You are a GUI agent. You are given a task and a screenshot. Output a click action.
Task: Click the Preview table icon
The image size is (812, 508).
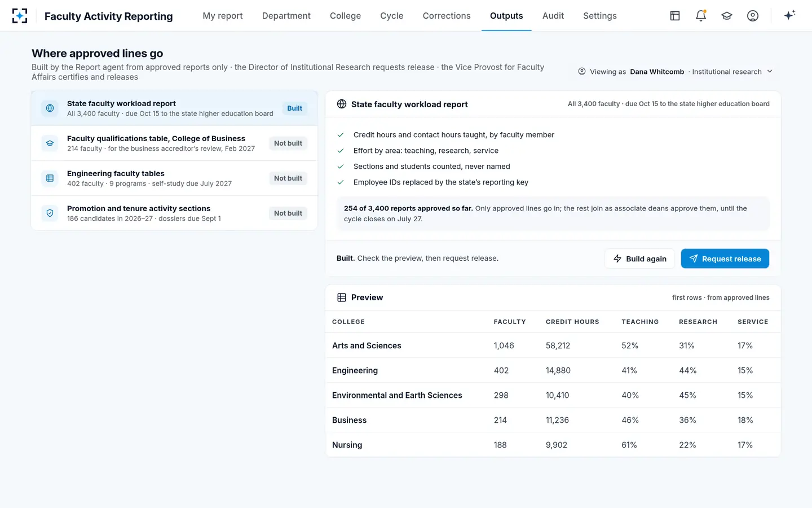(342, 297)
